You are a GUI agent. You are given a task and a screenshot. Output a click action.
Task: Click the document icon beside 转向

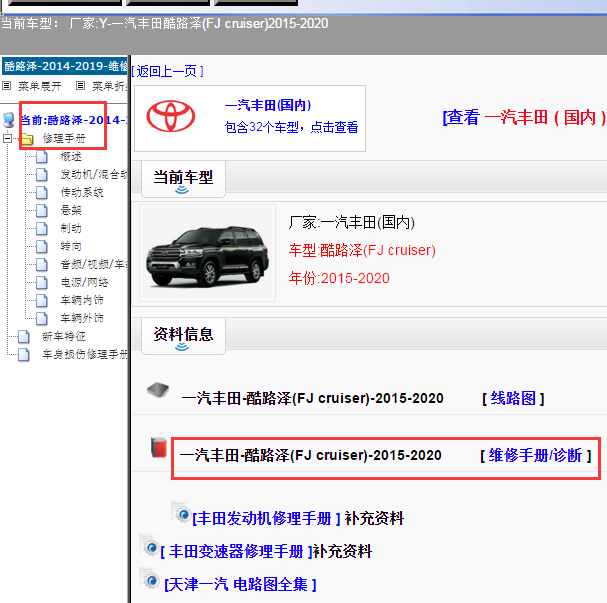pos(41,246)
